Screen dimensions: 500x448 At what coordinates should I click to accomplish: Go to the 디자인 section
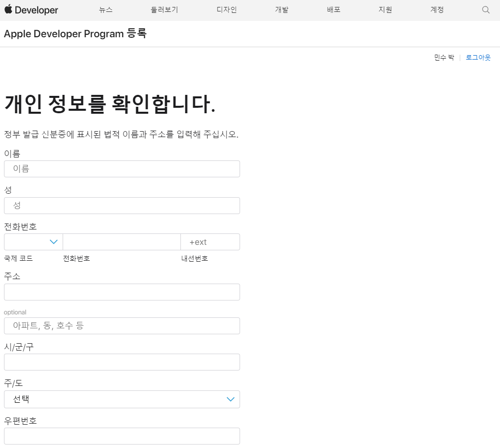227,10
